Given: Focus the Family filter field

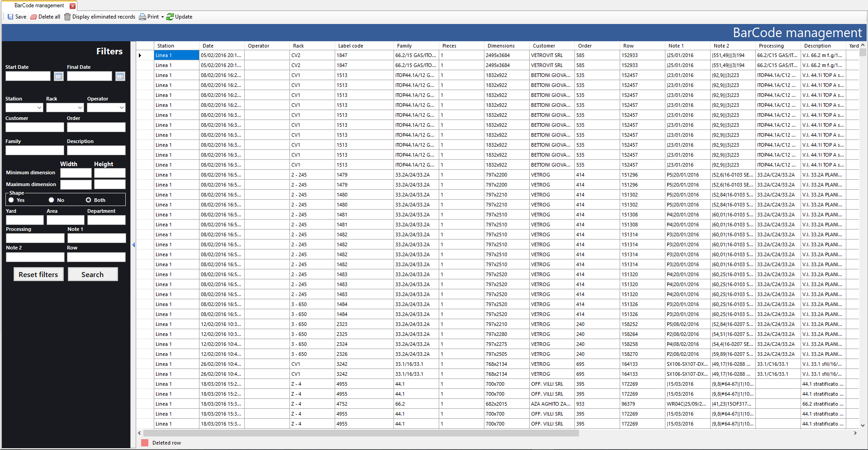Looking at the screenshot, I should (35, 150).
